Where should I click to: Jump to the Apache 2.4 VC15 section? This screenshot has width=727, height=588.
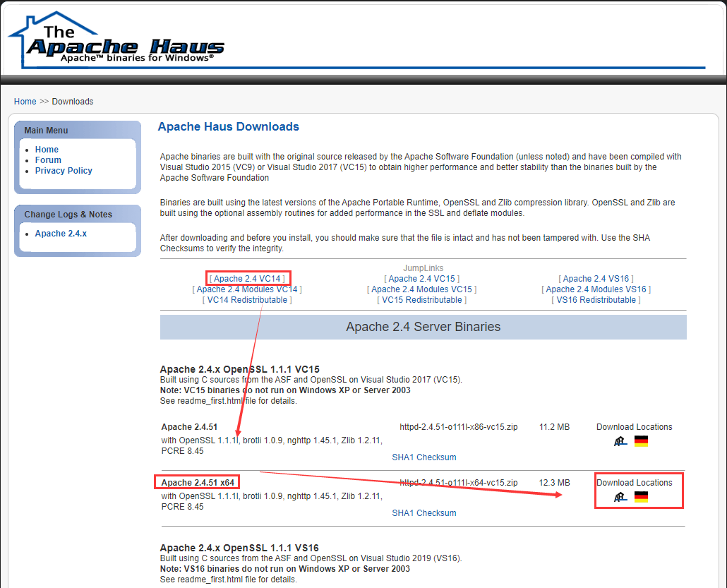(x=422, y=279)
